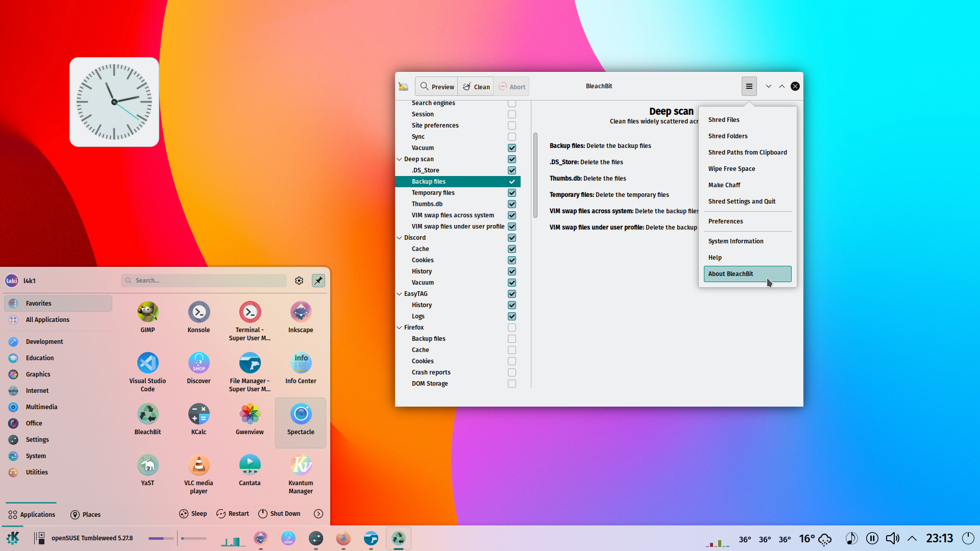Uncheck the .DS_Store checkbox
980x551 pixels.
coord(512,170)
